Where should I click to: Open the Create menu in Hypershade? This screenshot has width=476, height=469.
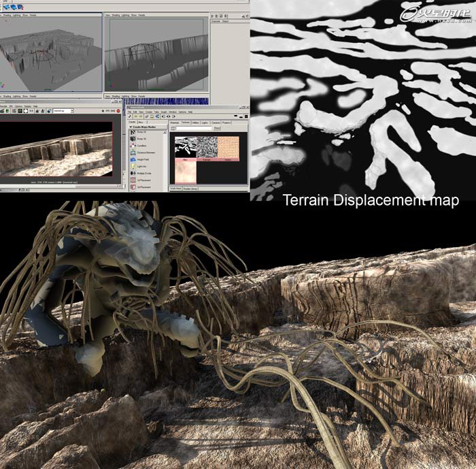(x=149, y=112)
